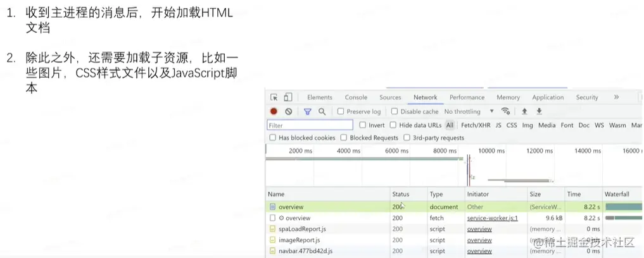Check the Invert filter checkbox

pos(362,125)
